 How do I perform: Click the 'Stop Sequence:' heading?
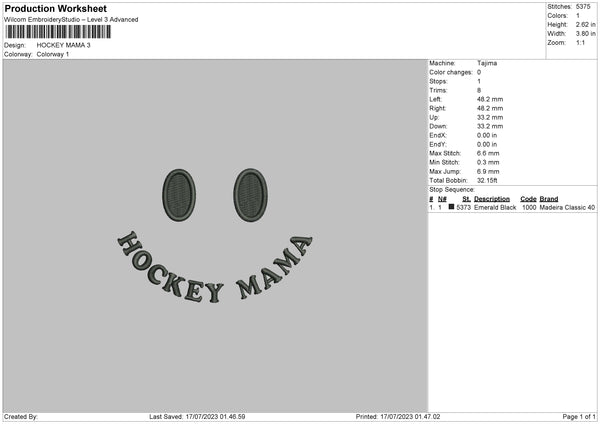pyautogui.click(x=452, y=190)
